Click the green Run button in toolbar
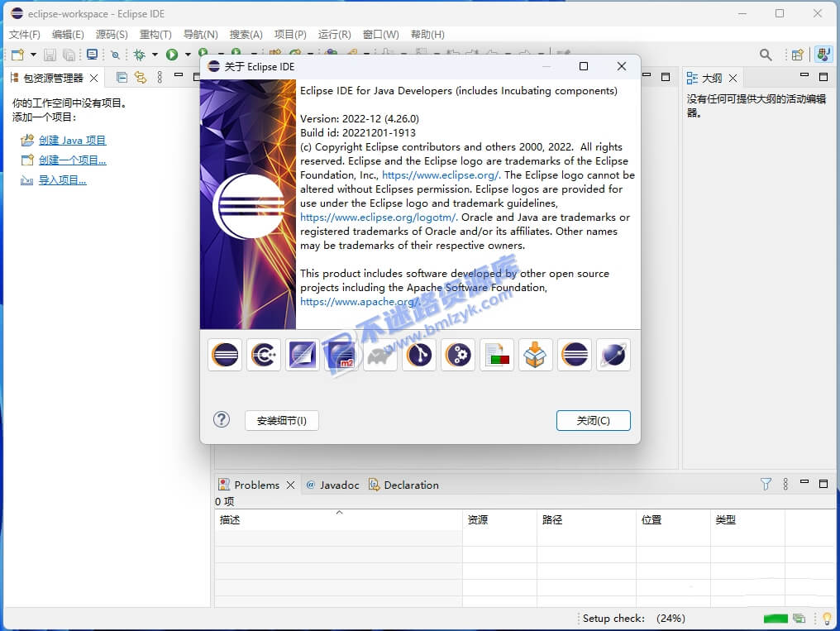 [172, 55]
